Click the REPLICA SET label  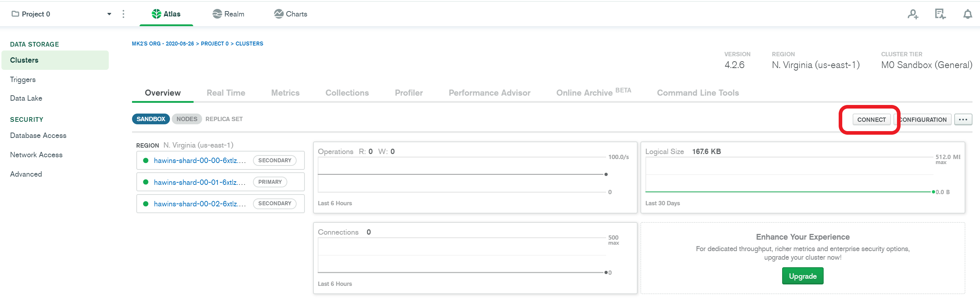[x=224, y=119]
